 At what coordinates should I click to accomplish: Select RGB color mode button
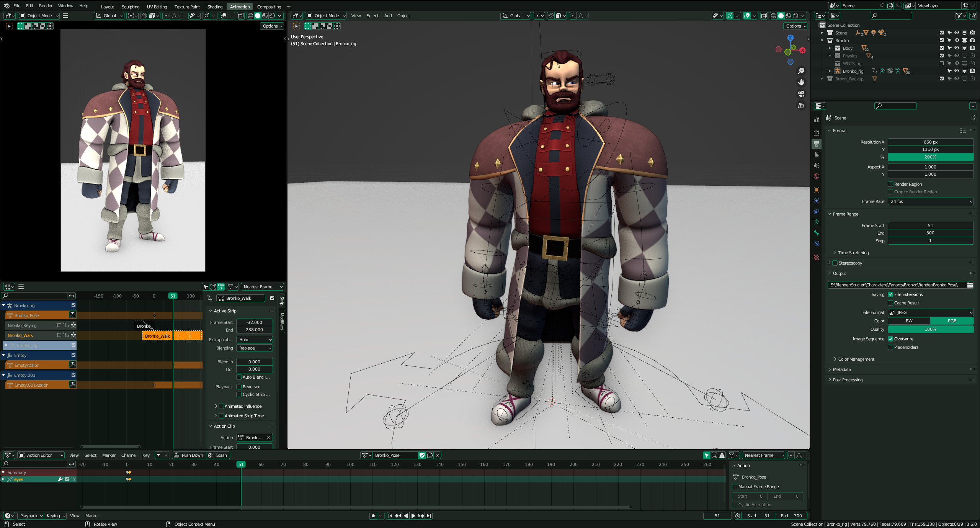(952, 321)
